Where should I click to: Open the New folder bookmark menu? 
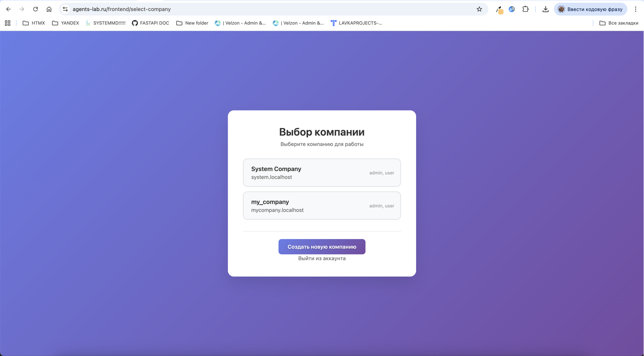(192, 23)
